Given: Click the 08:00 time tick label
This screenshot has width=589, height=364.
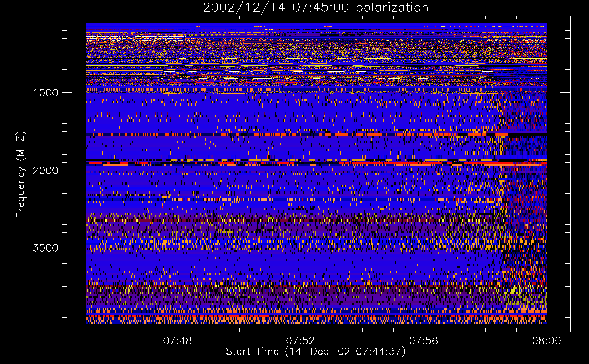Looking at the screenshot, I should tap(546, 341).
